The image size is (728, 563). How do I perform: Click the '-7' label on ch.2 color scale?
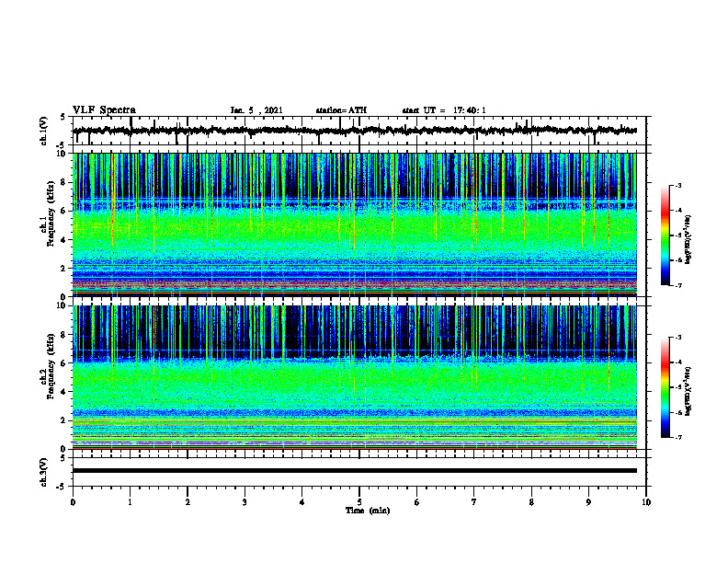pos(677,438)
